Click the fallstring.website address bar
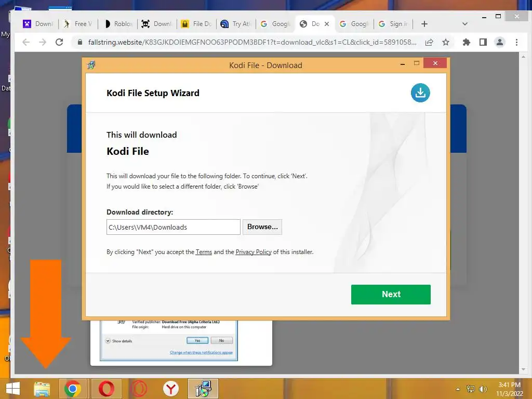The image size is (532, 399). [x=252, y=42]
